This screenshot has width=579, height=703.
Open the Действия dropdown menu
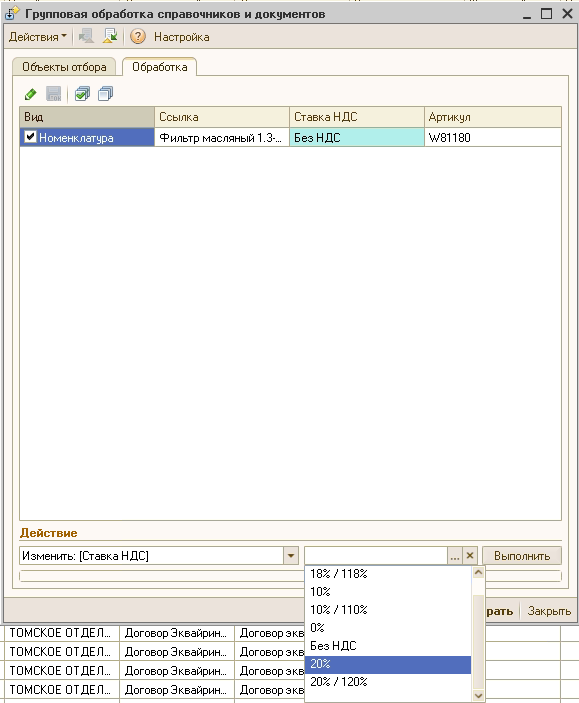tap(38, 37)
